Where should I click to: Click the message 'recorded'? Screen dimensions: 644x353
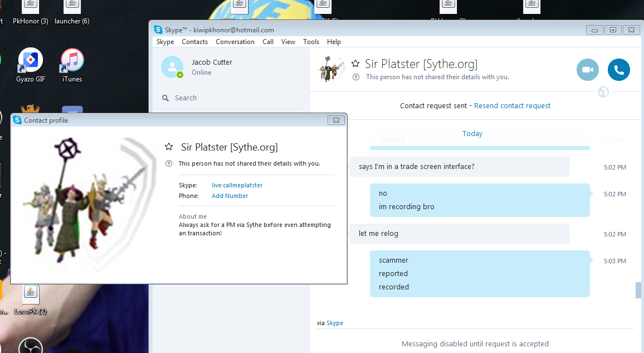click(393, 287)
